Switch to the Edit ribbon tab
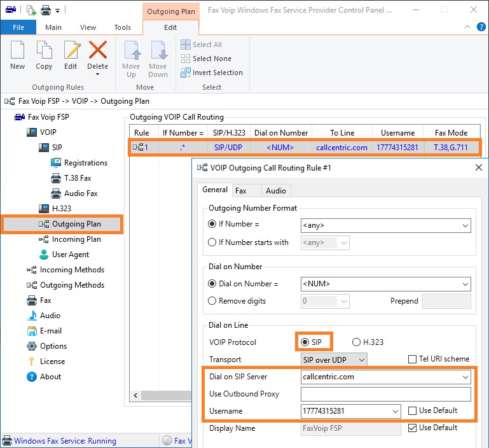 click(170, 27)
